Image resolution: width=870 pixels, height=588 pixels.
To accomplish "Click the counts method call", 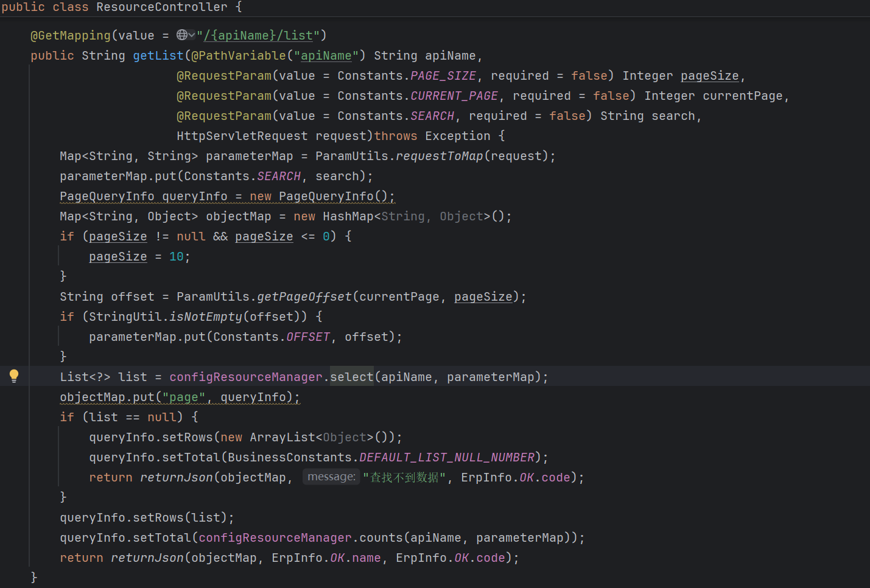I will pos(381,537).
